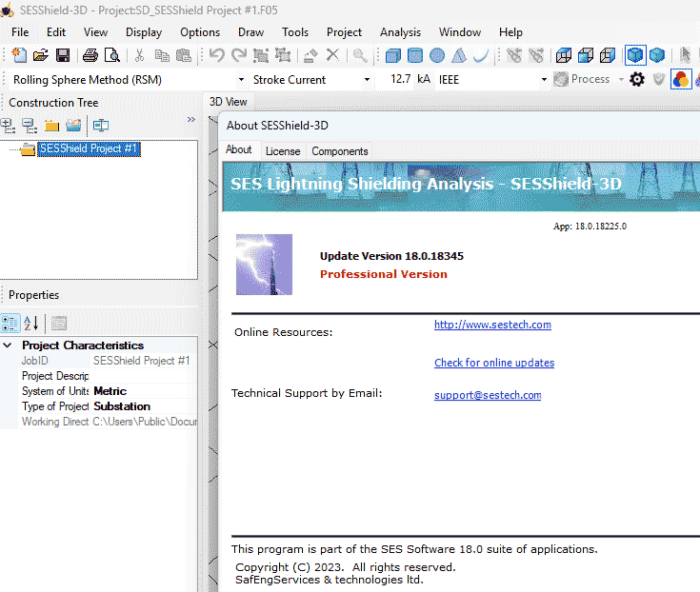Screen dimensions: 700x592
Task: Click the support@sestech.com email link
Action: 488,395
